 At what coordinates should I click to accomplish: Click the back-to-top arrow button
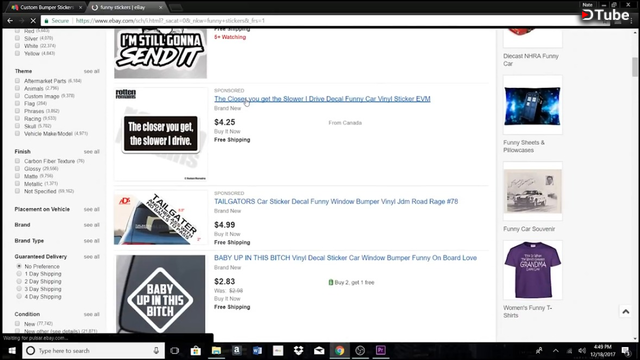click(626, 312)
